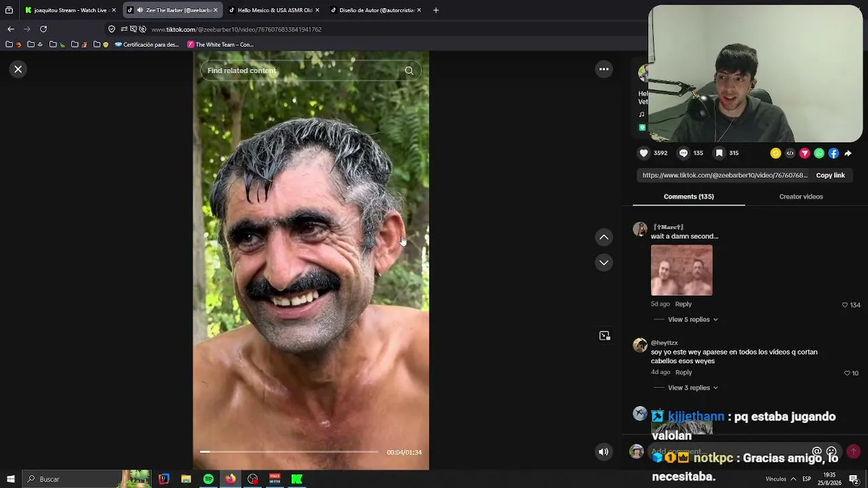
Task: Click the red post comment arrow button
Action: tap(853, 451)
